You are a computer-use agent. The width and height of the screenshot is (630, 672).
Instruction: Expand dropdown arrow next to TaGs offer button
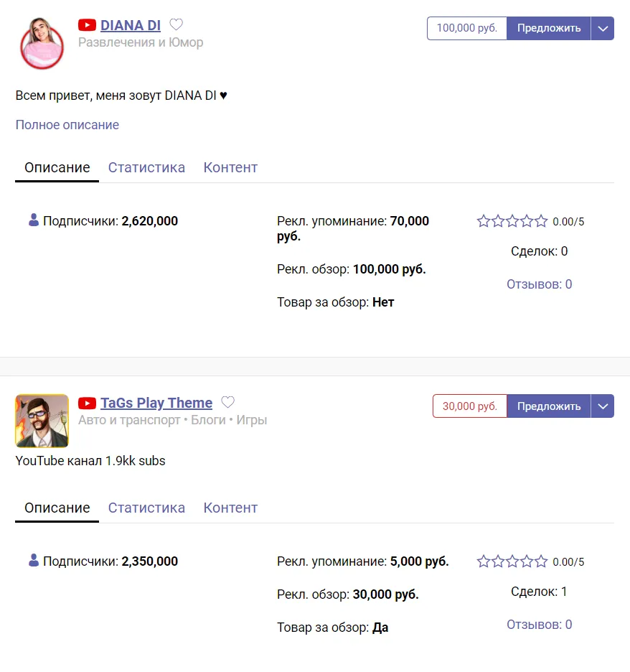pos(603,406)
